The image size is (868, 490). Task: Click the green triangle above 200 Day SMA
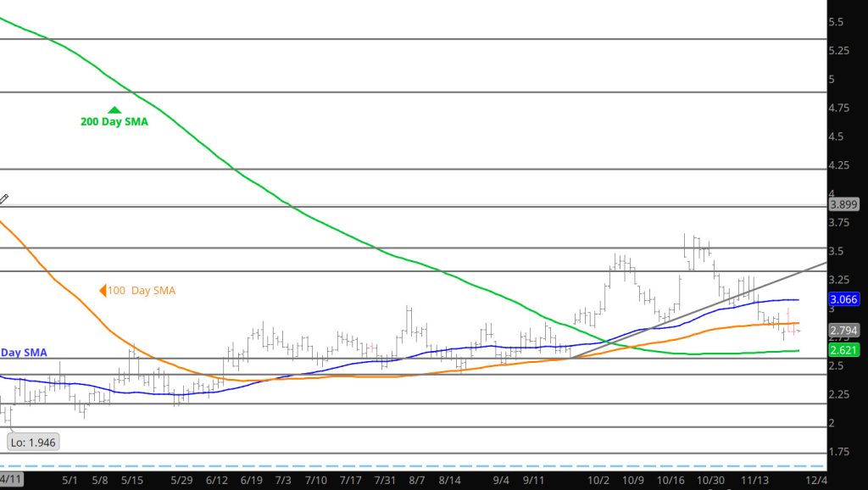[114, 110]
